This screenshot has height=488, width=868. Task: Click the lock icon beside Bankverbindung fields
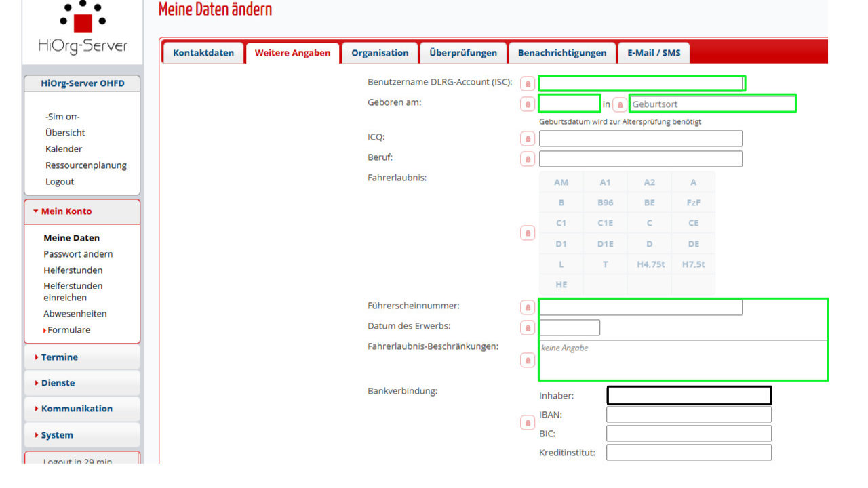coord(527,423)
